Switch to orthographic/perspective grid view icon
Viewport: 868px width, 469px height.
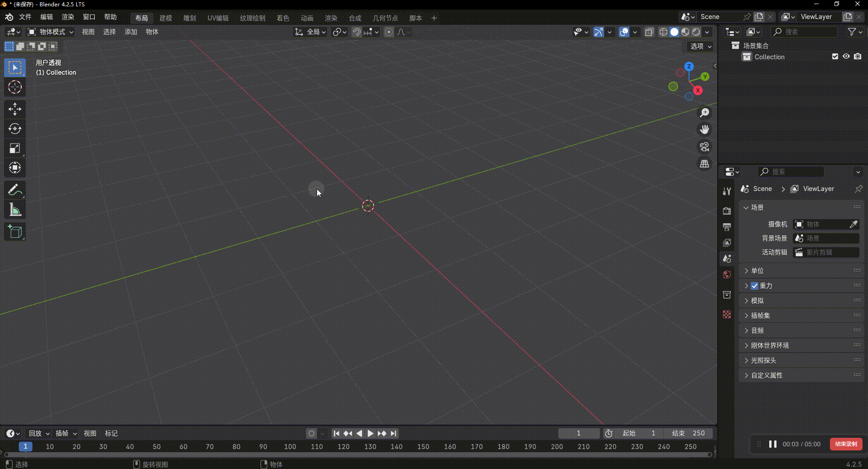[x=704, y=164]
